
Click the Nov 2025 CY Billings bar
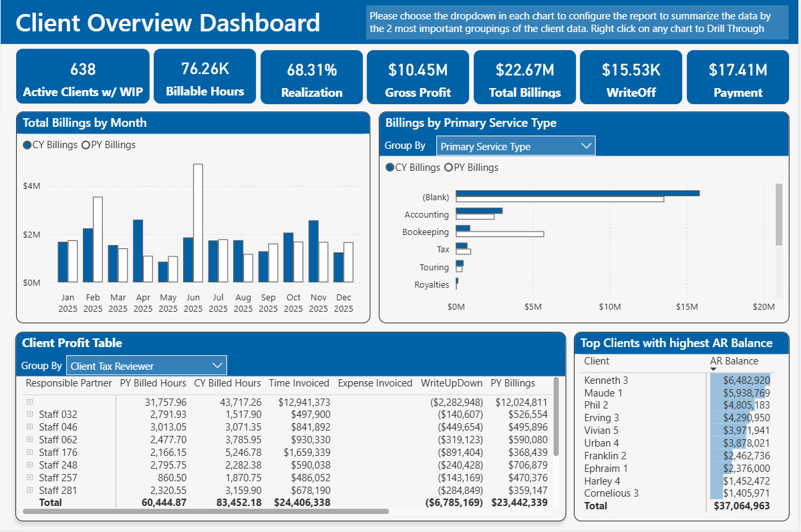pyautogui.click(x=314, y=251)
